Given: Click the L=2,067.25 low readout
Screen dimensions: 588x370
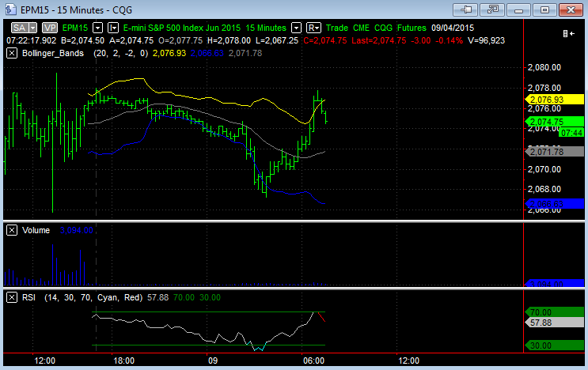Looking at the screenshot, I should point(277,40).
